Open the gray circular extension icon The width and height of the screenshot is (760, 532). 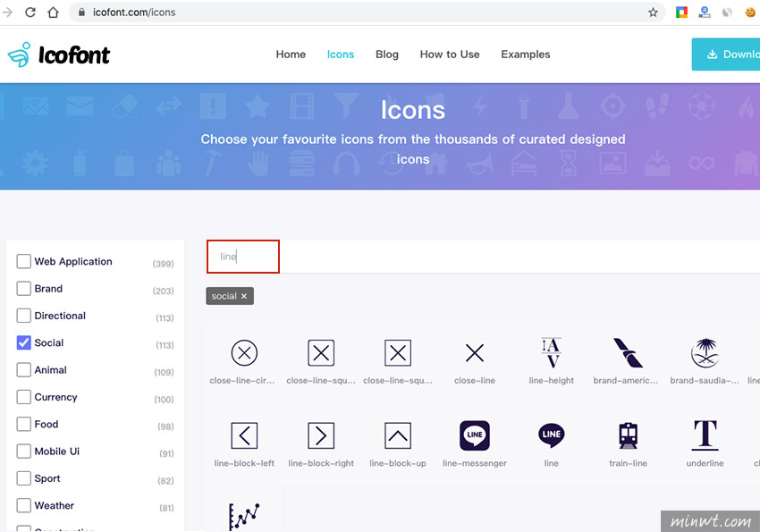coord(727,13)
